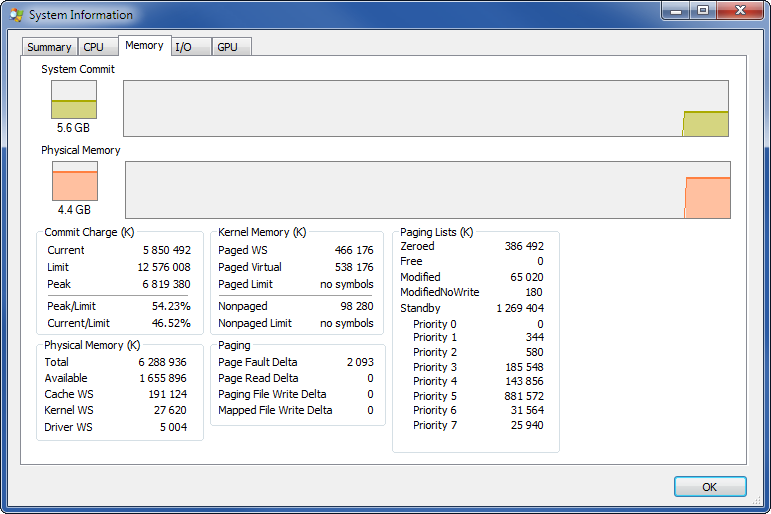The height and width of the screenshot is (514, 771).
Task: Click the System Commit history graph
Action: [425, 108]
